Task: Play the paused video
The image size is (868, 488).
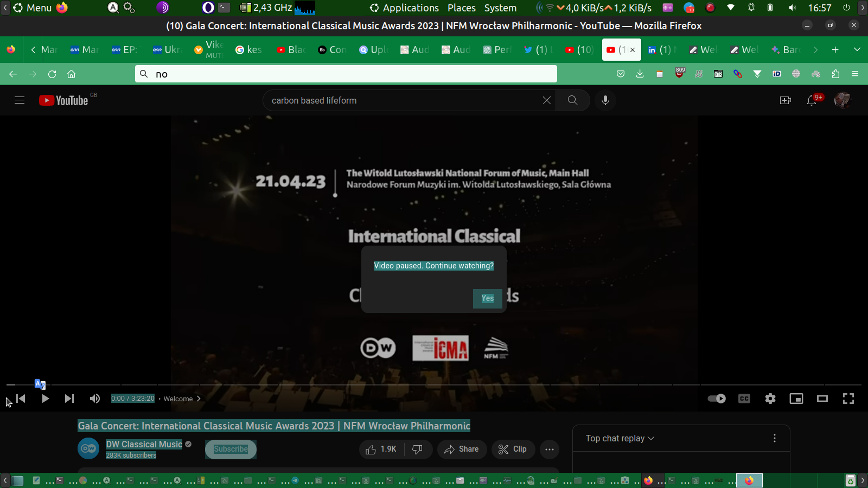Action: tap(46, 399)
